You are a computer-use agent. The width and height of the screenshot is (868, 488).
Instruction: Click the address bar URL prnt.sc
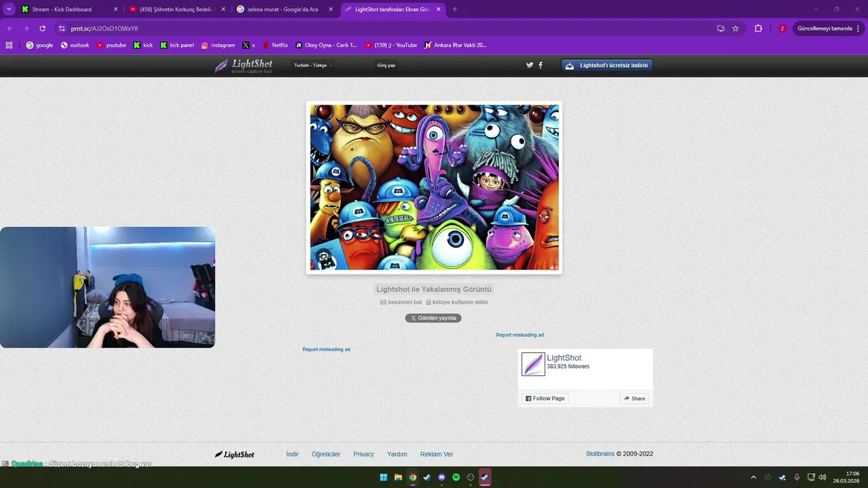tap(104, 28)
